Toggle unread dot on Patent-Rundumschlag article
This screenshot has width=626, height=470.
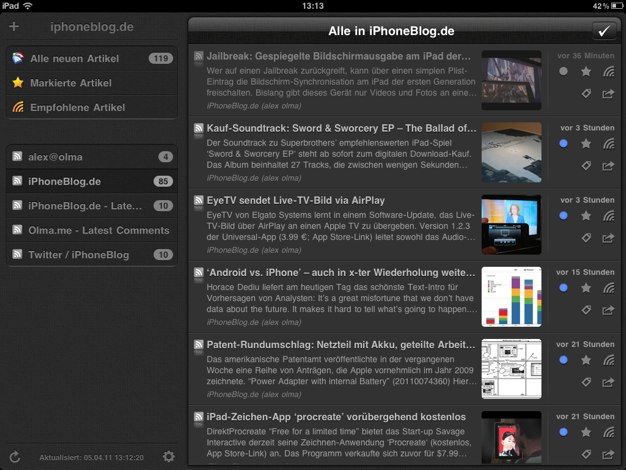[563, 360]
